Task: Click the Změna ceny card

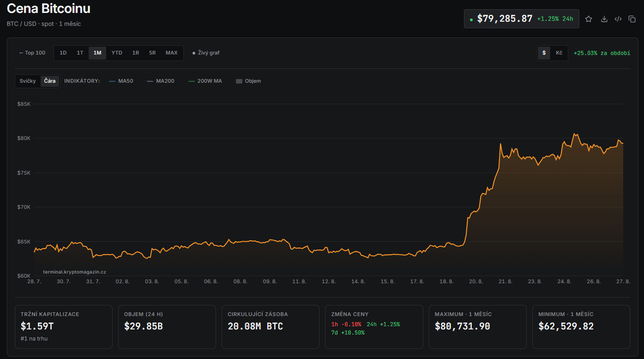Action: 374,327
